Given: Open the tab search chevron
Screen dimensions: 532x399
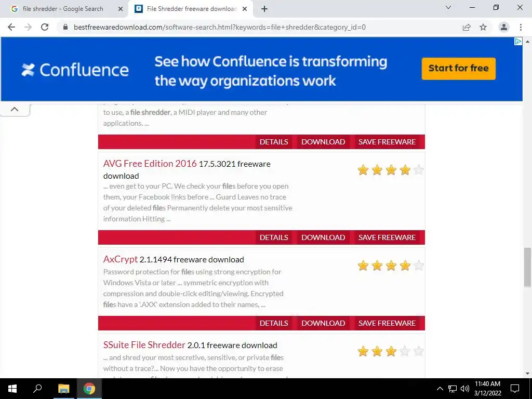Looking at the screenshot, I should click(448, 7).
